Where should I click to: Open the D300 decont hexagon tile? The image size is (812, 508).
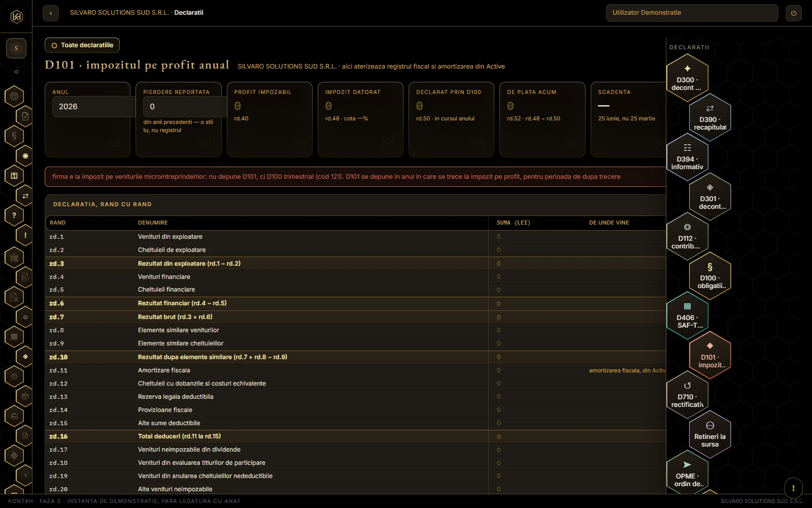(687, 78)
